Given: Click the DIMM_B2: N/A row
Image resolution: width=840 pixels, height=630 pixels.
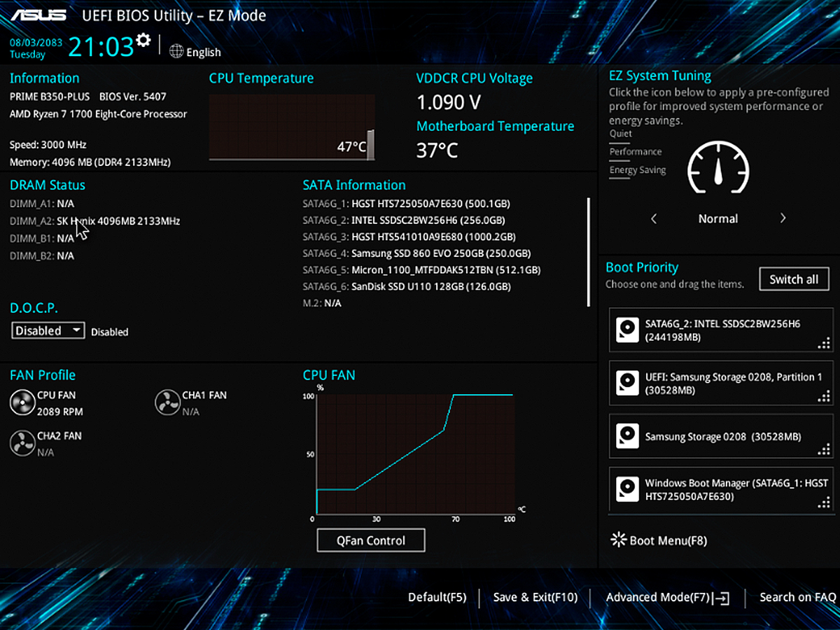Looking at the screenshot, I should coord(42,255).
